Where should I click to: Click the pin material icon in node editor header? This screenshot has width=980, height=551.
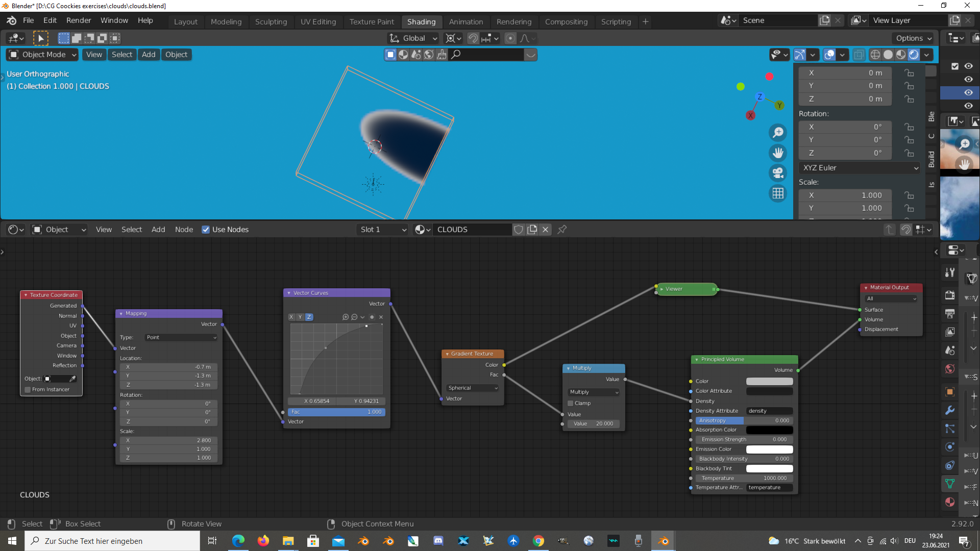pyautogui.click(x=562, y=230)
